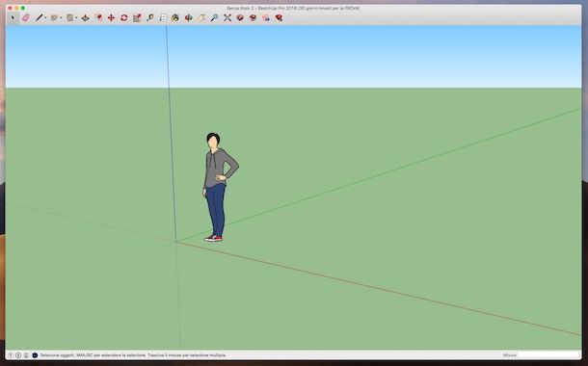The height and width of the screenshot is (366, 588).
Task: Select the standing person figure
Action: [217, 187]
